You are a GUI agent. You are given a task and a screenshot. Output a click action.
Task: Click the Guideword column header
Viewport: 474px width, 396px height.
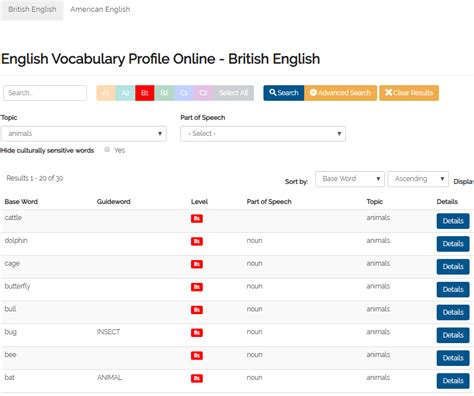coord(113,202)
